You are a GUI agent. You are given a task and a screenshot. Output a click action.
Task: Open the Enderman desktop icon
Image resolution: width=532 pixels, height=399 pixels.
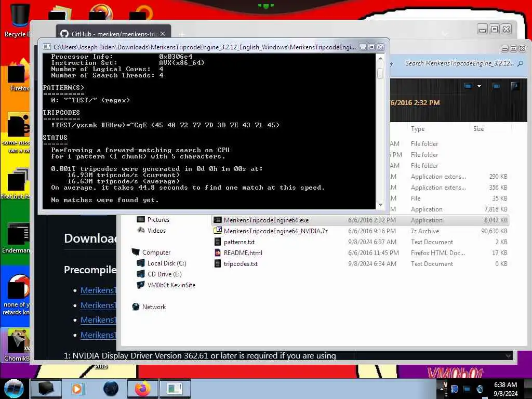(16, 237)
